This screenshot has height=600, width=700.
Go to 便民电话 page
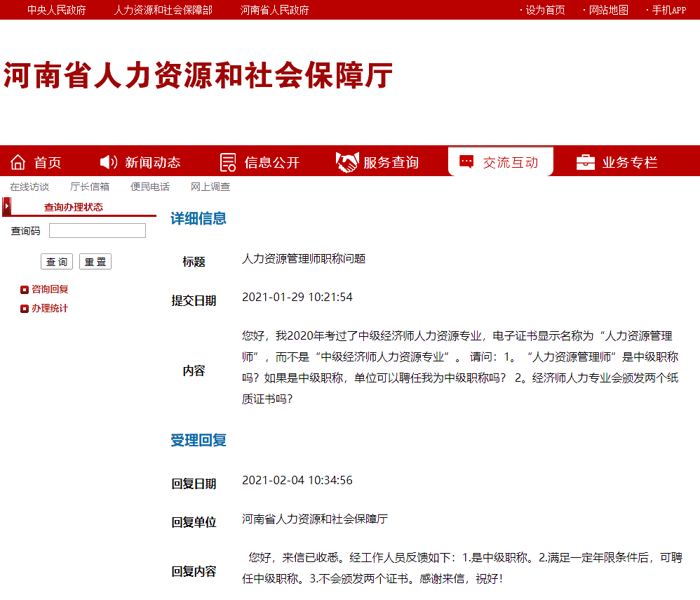[150, 187]
